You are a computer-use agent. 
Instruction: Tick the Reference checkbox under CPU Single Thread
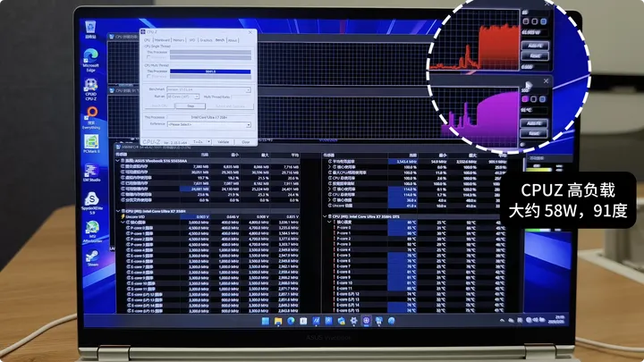point(148,57)
